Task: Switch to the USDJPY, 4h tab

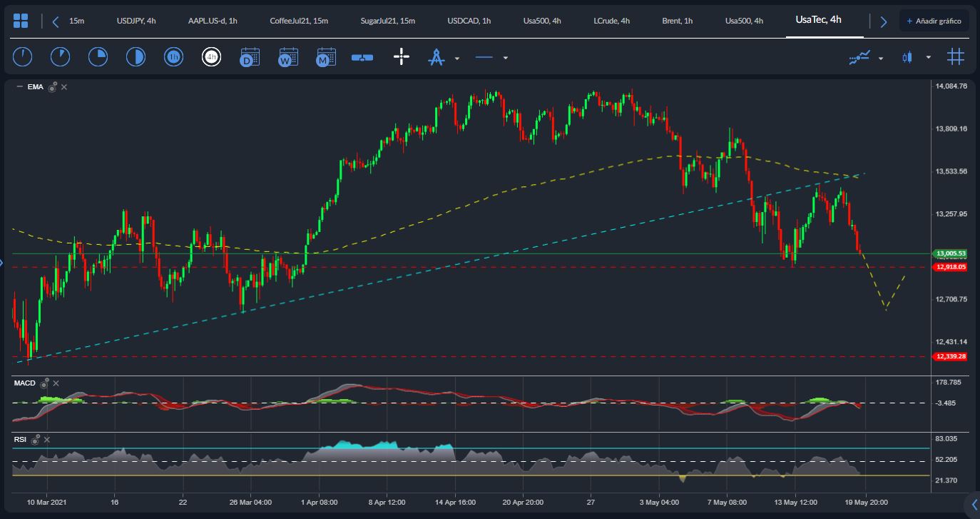Action: [136, 21]
